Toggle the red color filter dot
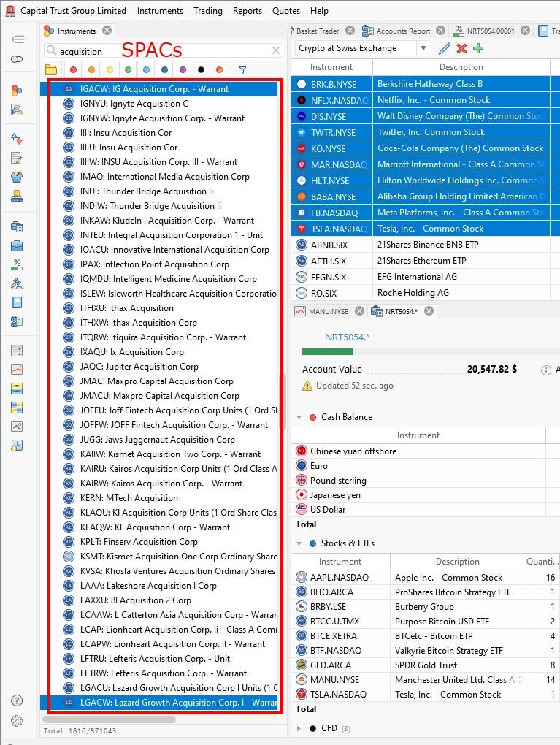 [73, 70]
